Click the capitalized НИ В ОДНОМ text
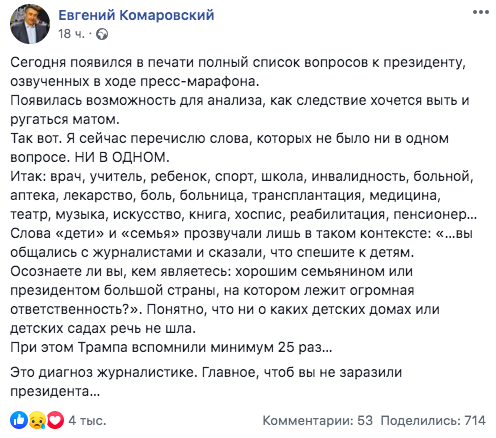 point(122,157)
